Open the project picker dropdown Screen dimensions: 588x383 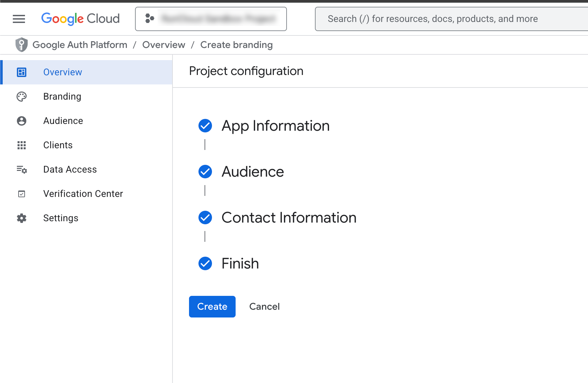point(211,19)
